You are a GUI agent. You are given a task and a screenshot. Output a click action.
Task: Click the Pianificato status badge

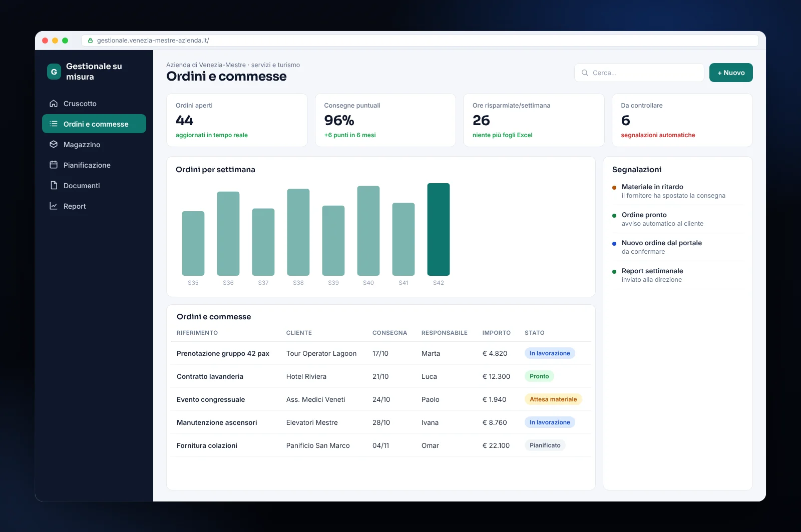(545, 445)
